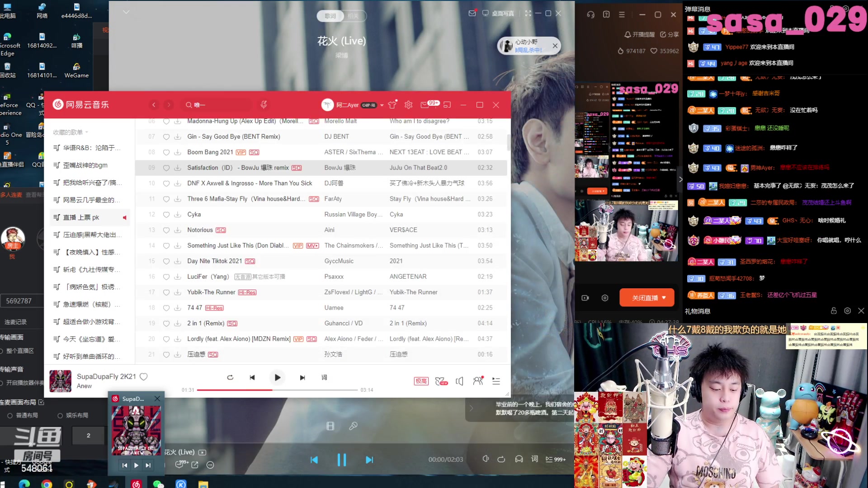Open the sound effects icon with NEW badge
Viewport: 868px width, 488px height.
coord(441,381)
